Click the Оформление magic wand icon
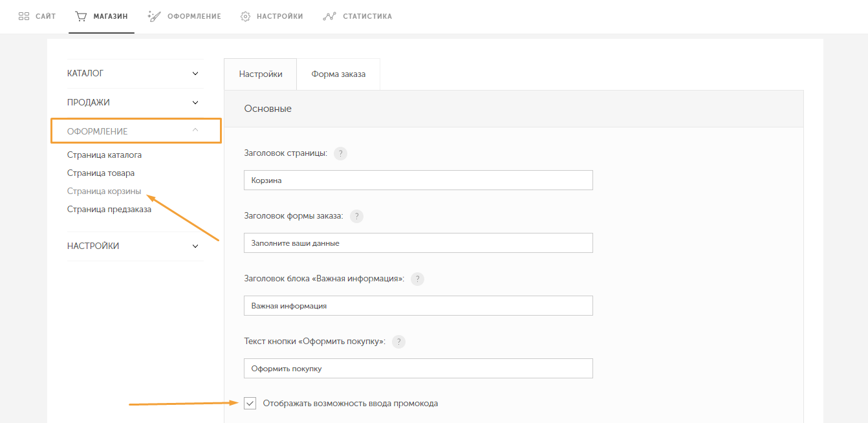 pyautogui.click(x=154, y=16)
